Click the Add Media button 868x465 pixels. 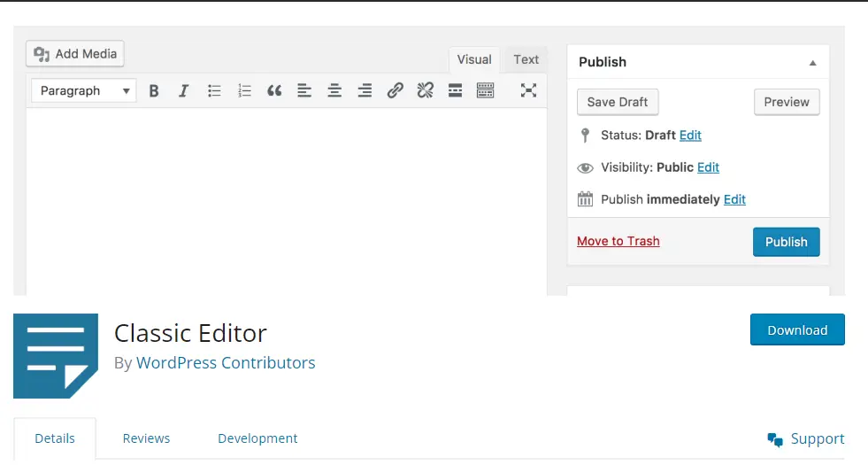(74, 54)
